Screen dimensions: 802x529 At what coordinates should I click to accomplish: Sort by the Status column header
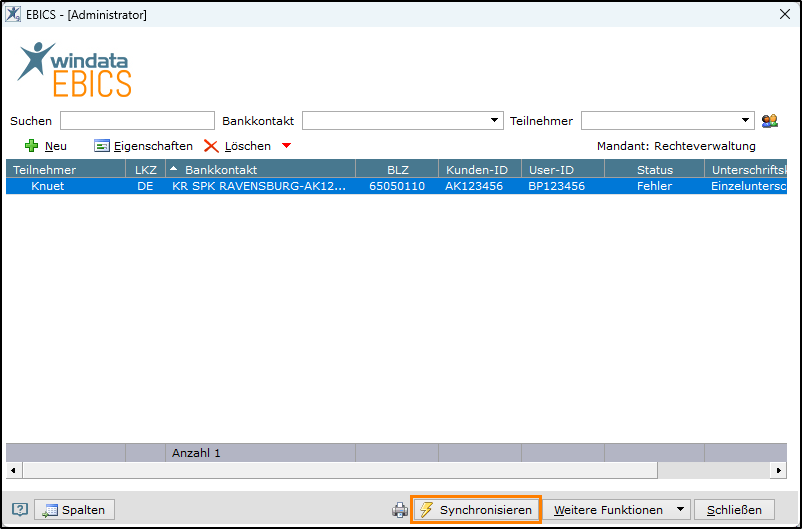point(654,169)
